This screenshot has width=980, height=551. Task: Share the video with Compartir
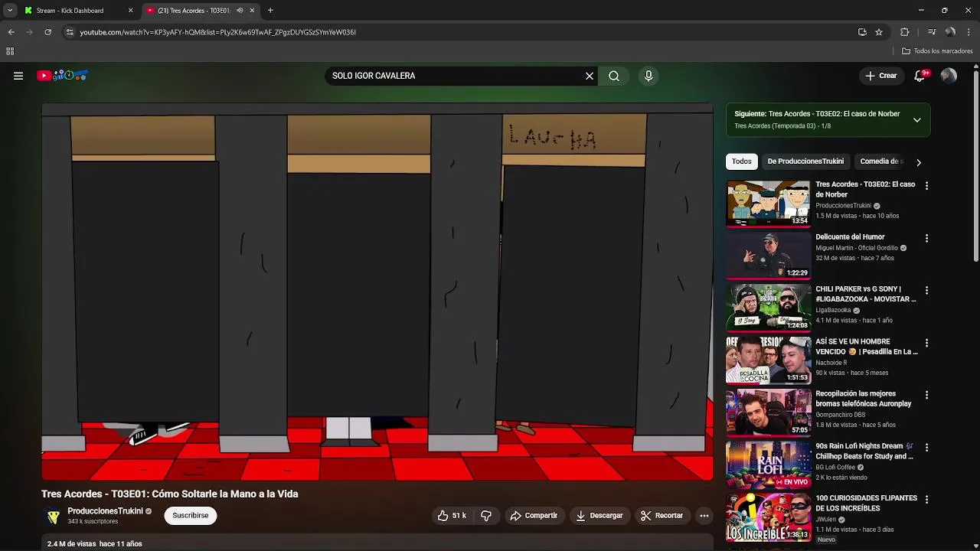534,516
